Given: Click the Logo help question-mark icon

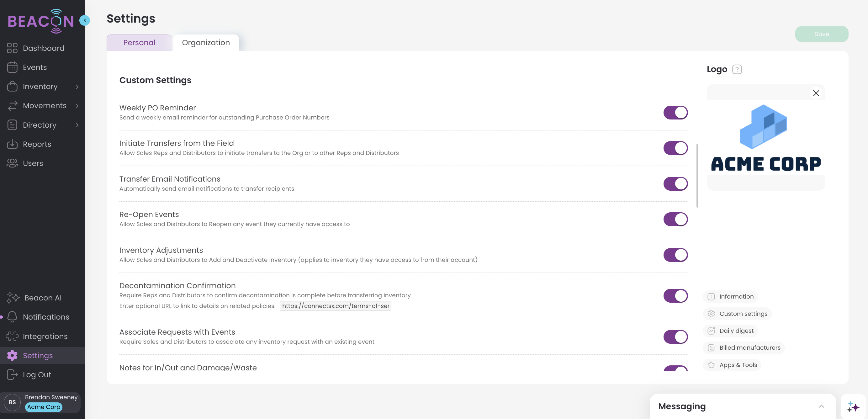Looking at the screenshot, I should pyautogui.click(x=737, y=69).
